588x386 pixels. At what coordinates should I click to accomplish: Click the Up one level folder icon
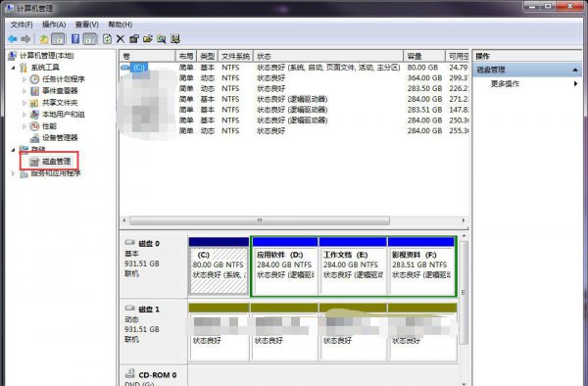pyautogui.click(x=44, y=39)
